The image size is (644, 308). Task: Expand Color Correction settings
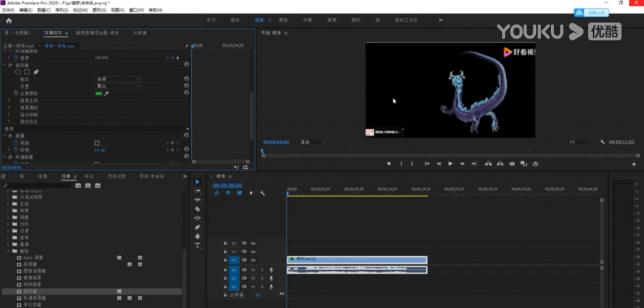click(x=9, y=122)
